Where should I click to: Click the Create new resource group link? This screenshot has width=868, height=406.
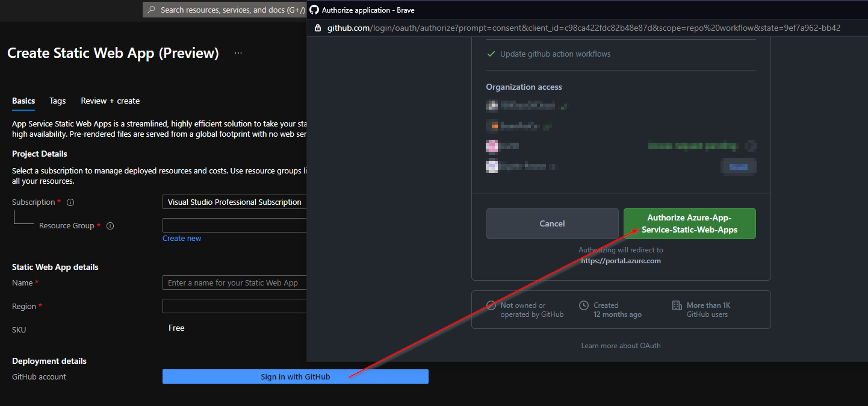click(x=182, y=239)
